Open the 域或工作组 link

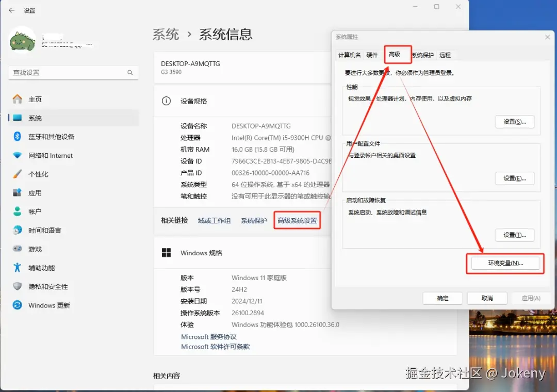214,221
